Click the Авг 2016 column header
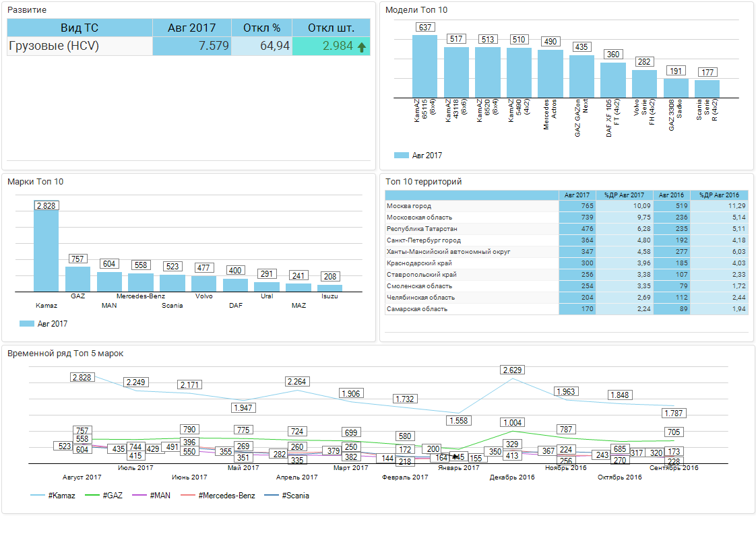The height and width of the screenshot is (534, 756). (671, 195)
